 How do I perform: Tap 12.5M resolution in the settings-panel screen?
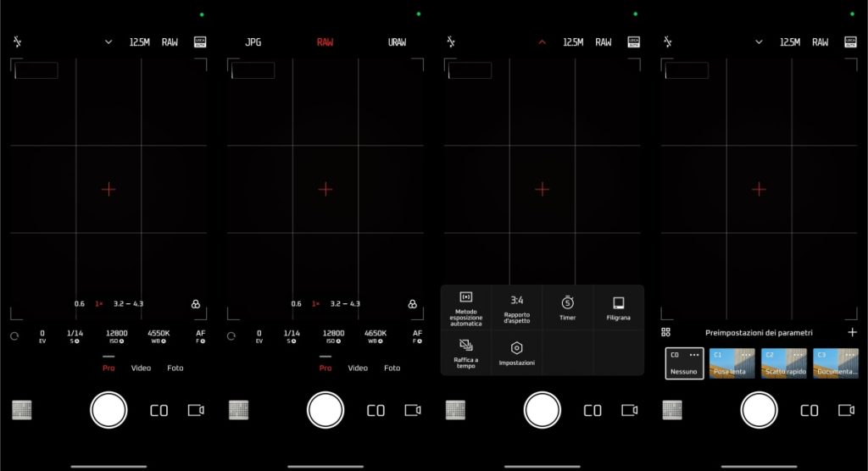click(x=573, y=42)
